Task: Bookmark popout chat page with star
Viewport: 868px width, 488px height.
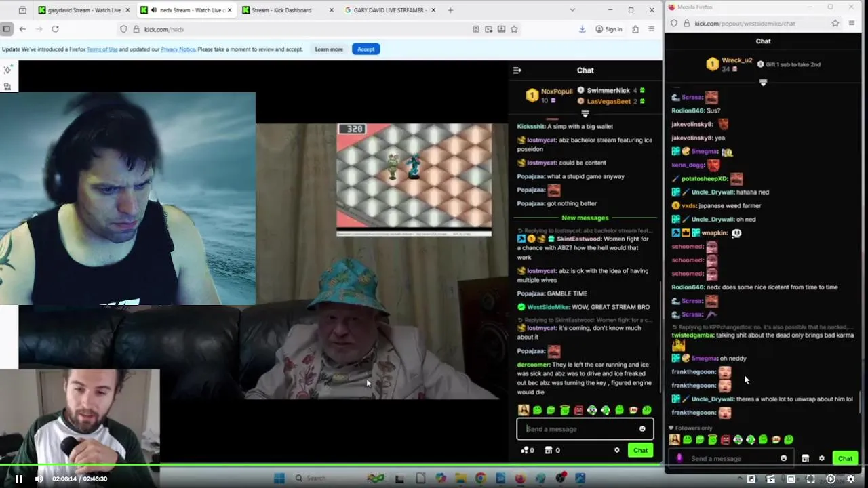Action: [x=835, y=23]
